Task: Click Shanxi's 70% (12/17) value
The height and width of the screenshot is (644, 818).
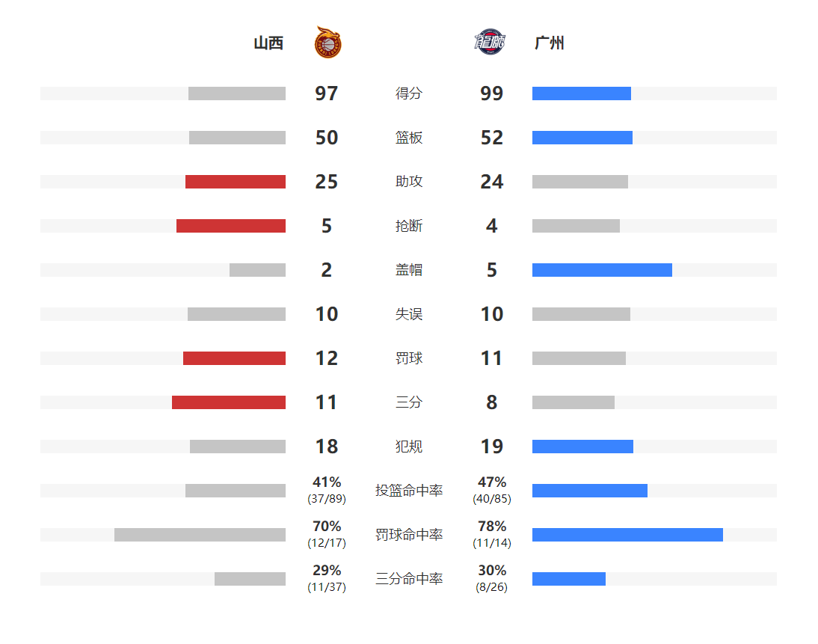Action: [327, 534]
